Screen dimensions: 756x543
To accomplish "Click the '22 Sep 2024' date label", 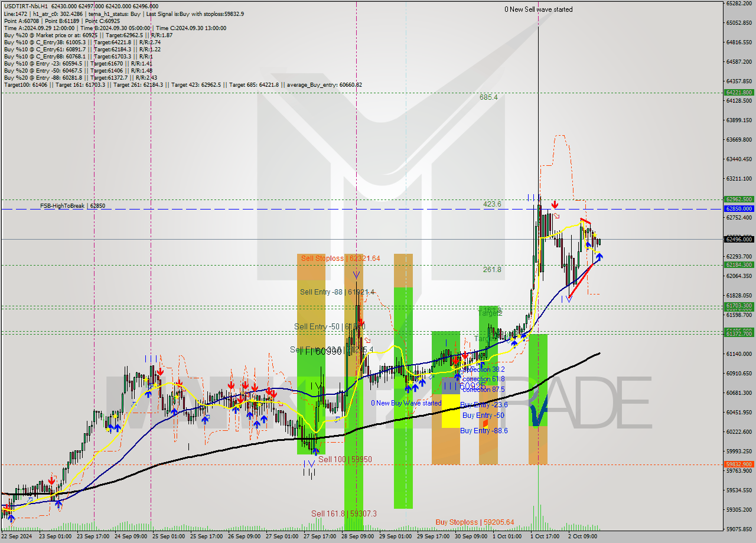I will point(18,537).
